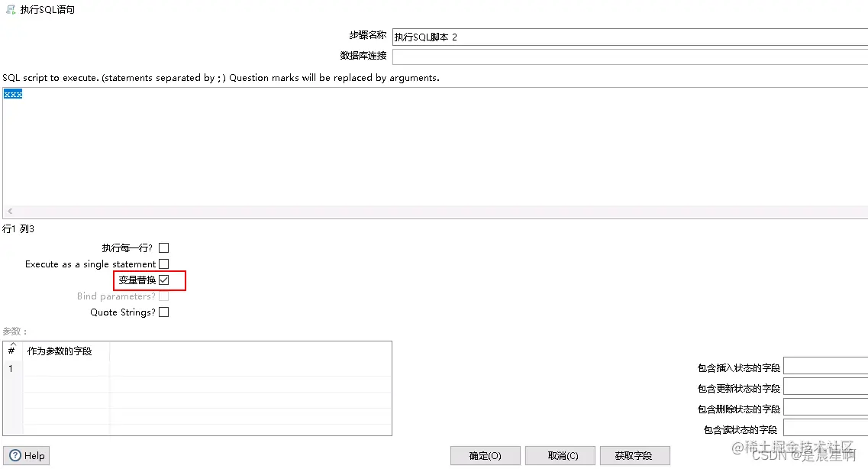This screenshot has width=868, height=469.
Task: Click the 确定(O) button
Action: (486, 455)
